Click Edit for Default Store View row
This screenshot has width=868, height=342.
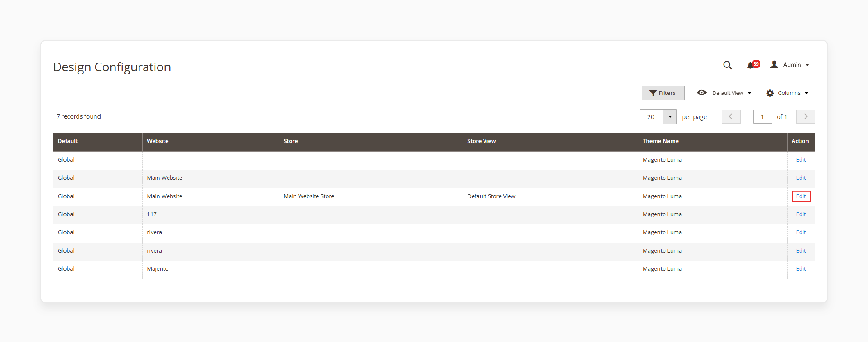[801, 196]
